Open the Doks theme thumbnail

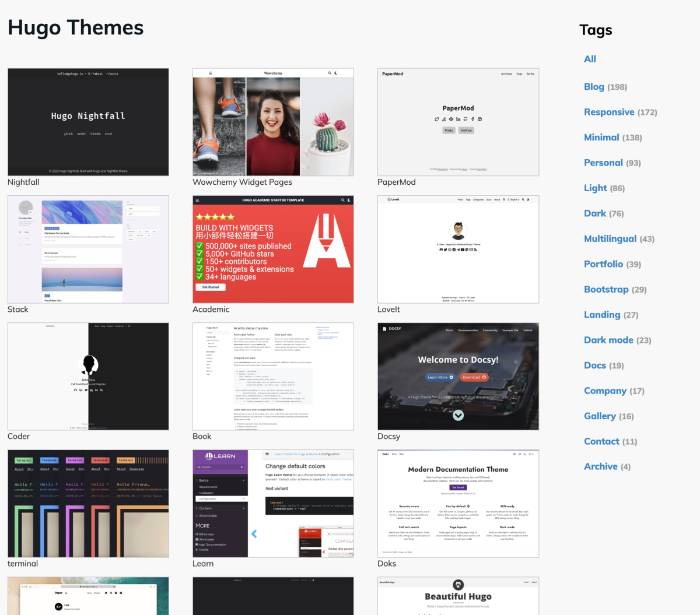[458, 504]
